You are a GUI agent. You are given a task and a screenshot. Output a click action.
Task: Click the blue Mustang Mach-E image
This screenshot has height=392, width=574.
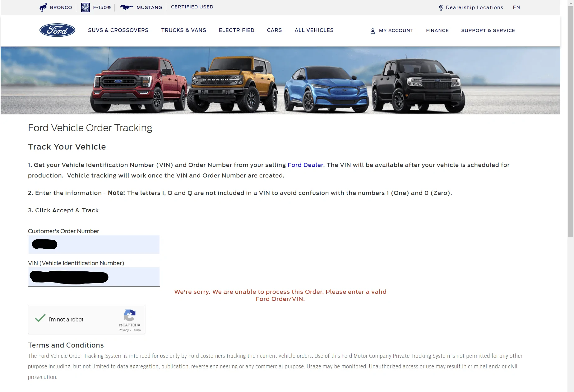326,90
